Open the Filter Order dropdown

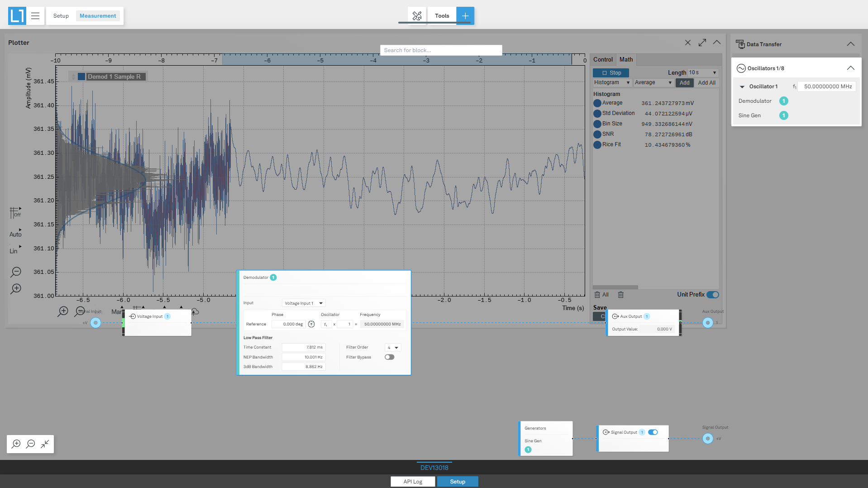coord(392,348)
